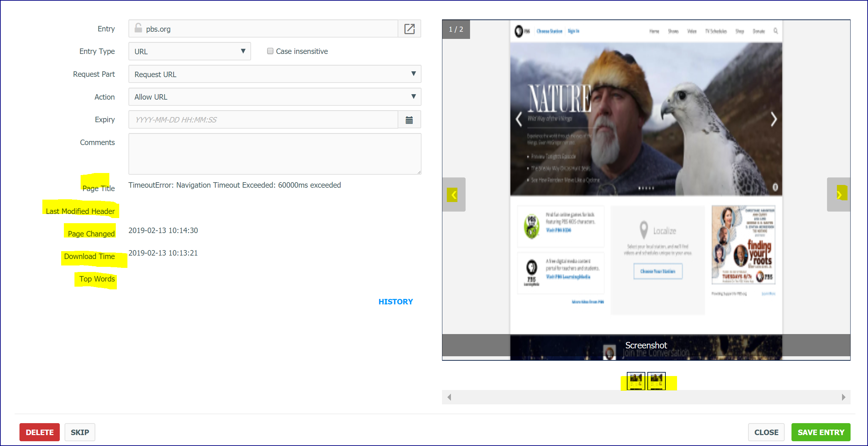Click the Expiry date input field
The width and height of the screenshot is (868, 446).
point(263,120)
